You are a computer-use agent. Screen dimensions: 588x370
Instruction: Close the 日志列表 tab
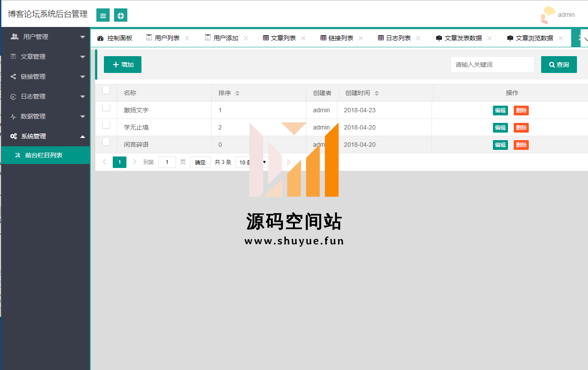418,38
